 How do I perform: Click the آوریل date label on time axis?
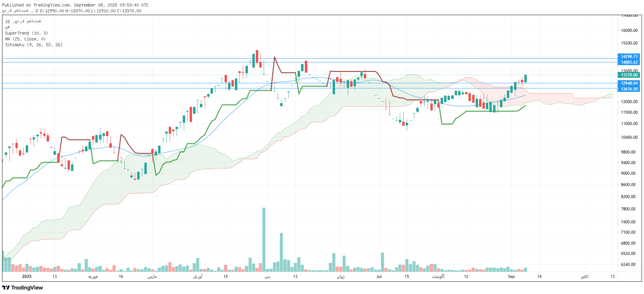(198, 277)
